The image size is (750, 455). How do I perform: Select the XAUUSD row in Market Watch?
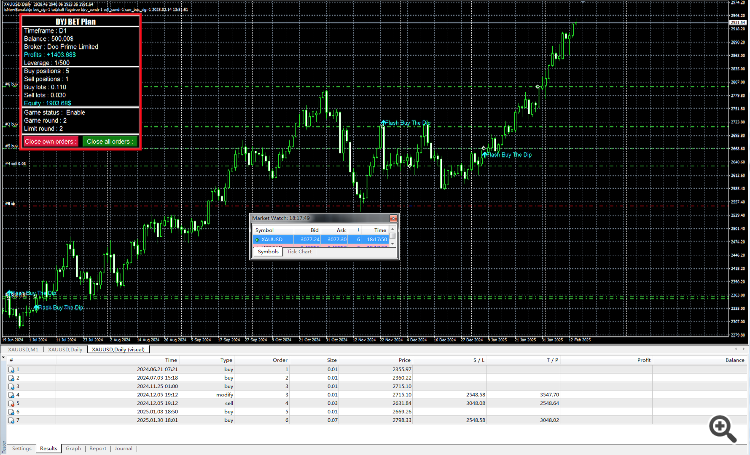[x=321, y=239]
